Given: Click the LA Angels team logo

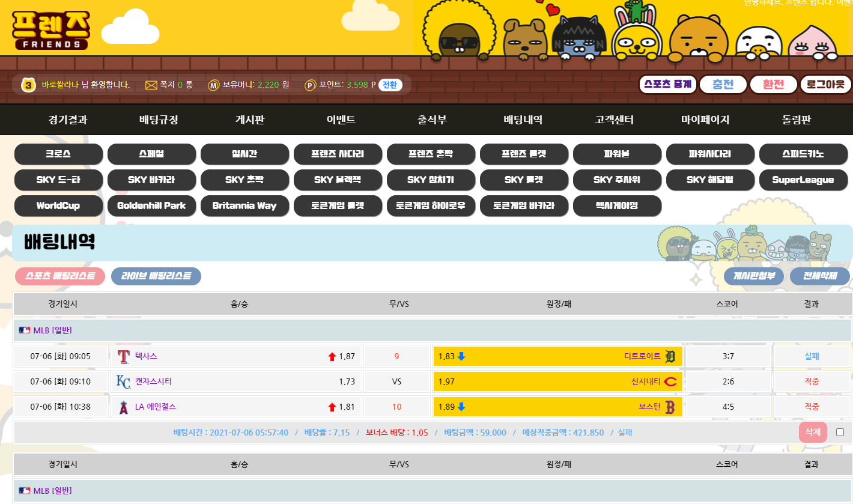Looking at the screenshot, I should click(124, 407).
